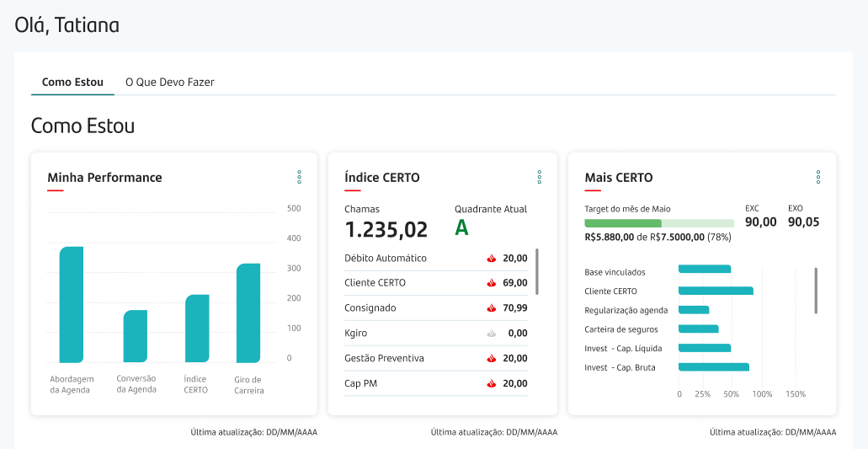This screenshot has width=868, height=449.
Task: Click the Giro de Carreira bar
Action: pos(248,313)
